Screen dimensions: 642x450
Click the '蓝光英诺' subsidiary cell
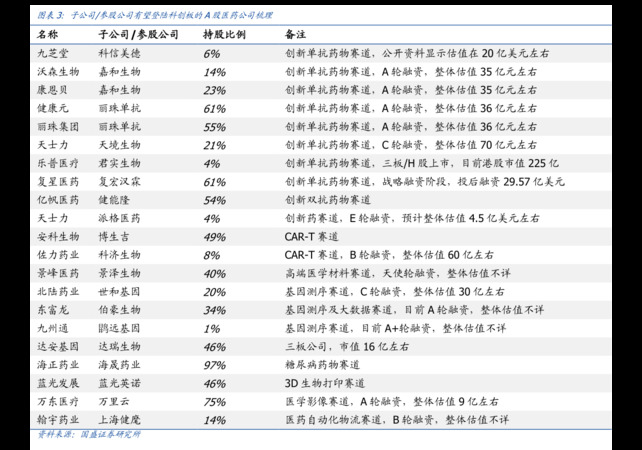(x=119, y=383)
